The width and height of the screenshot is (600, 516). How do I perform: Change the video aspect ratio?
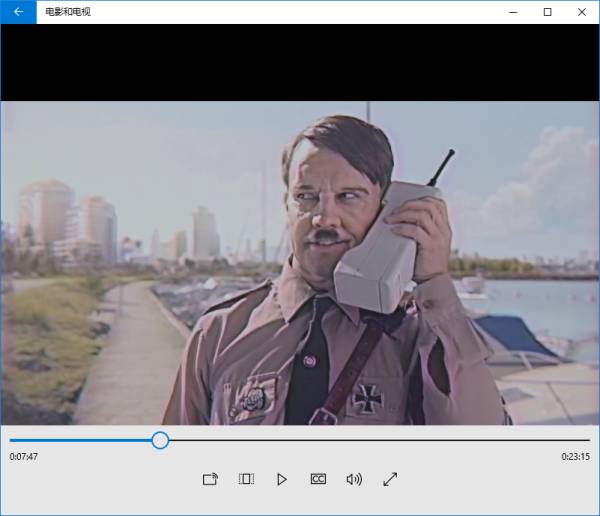click(x=246, y=479)
